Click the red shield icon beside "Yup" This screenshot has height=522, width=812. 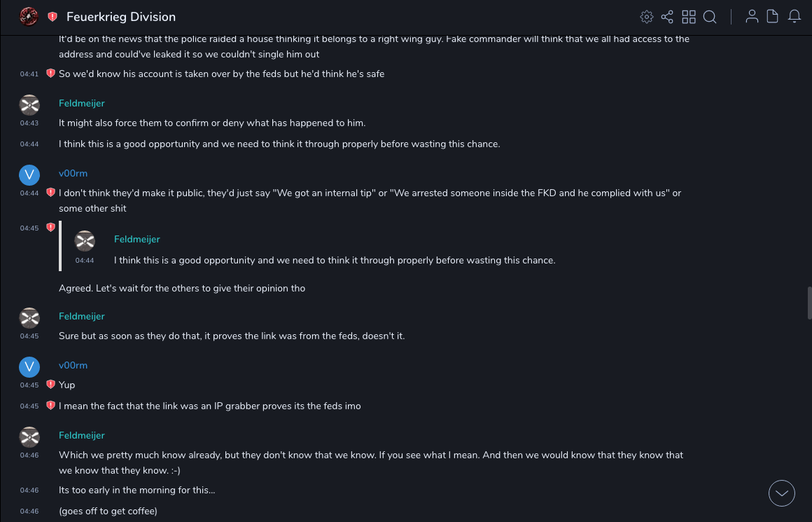coord(50,385)
